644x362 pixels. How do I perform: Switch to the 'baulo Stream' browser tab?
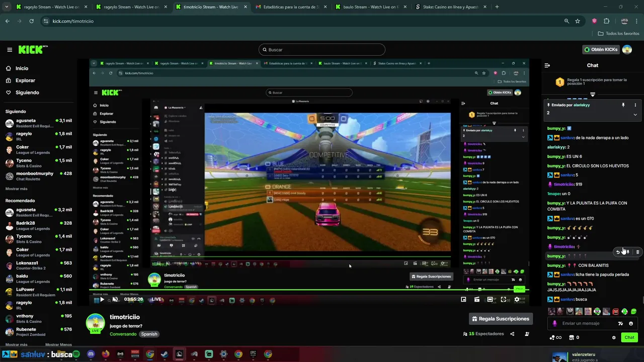370,7
